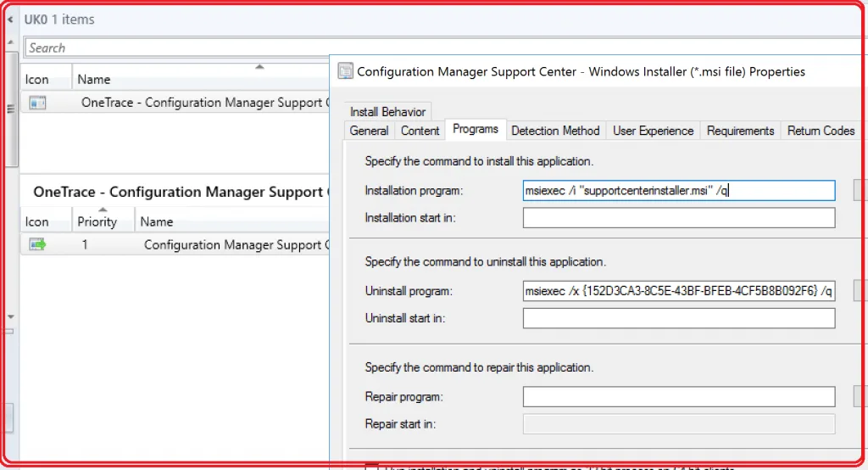Click the Repair program field

(679, 397)
